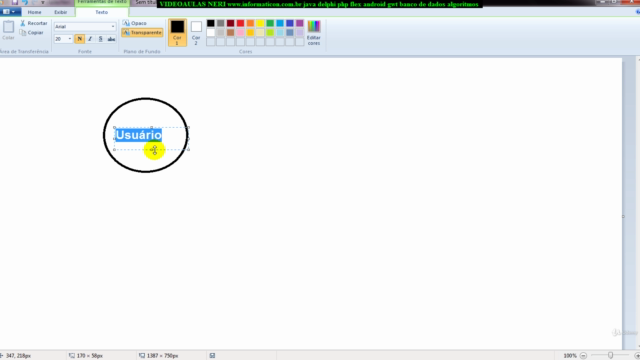Click Copiar (copy) in the clipboard group
The height and width of the screenshot is (360, 640).
[x=32, y=33]
